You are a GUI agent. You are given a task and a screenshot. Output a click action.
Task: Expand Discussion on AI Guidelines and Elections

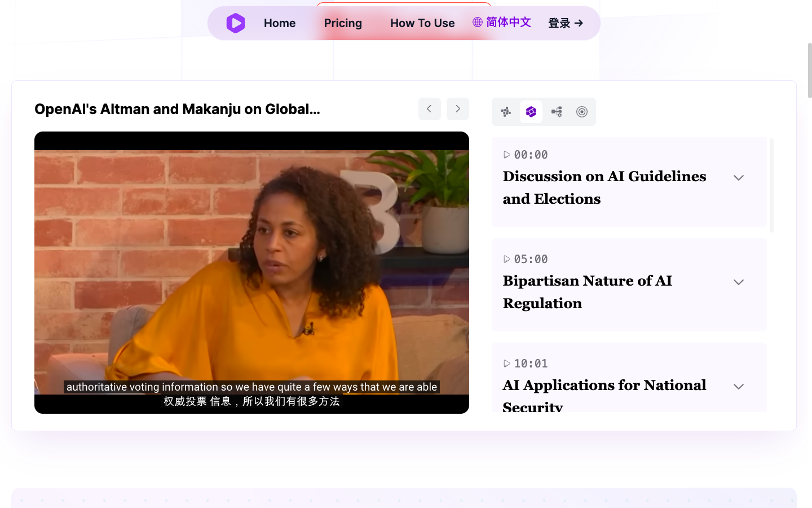739,178
